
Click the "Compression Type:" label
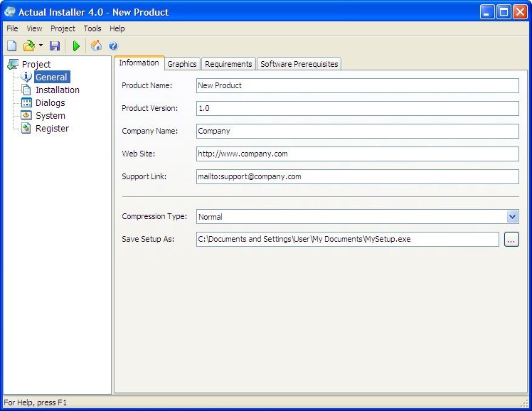point(154,216)
